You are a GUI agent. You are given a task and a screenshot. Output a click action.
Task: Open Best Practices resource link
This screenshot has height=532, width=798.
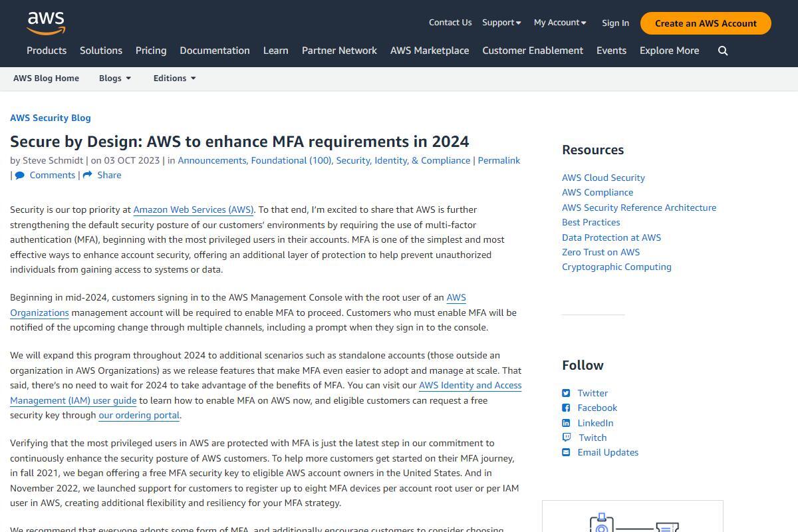(x=591, y=222)
